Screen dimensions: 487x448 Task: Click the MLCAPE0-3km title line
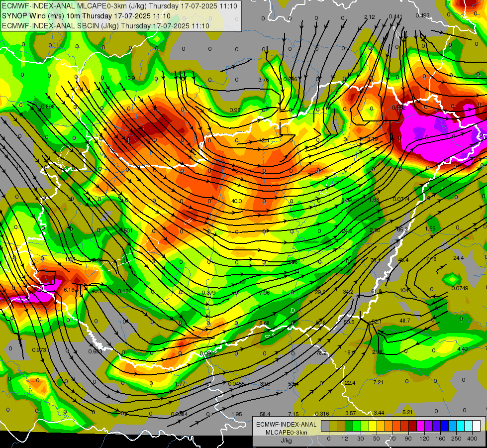click(x=119, y=6)
